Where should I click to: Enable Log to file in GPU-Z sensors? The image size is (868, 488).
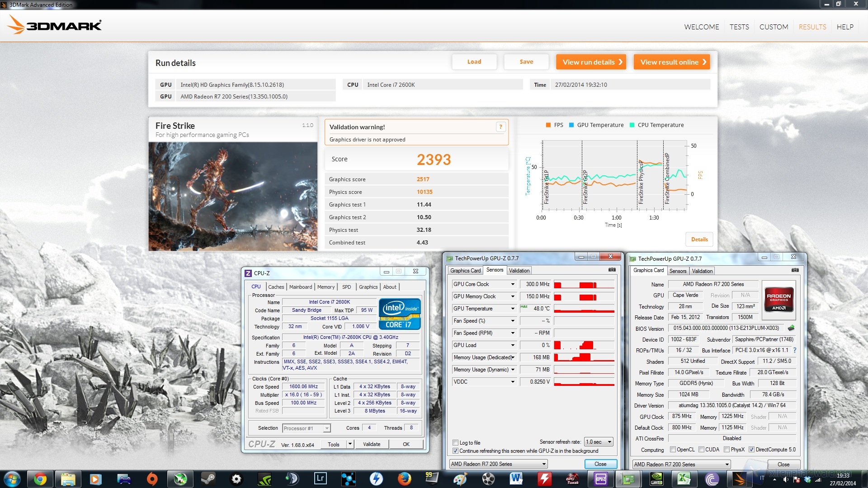[456, 443]
